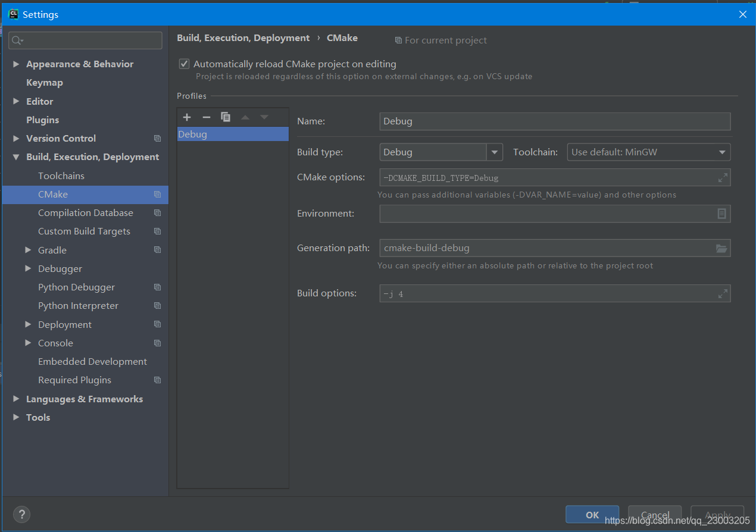Expand the CMake options field

(x=722, y=177)
